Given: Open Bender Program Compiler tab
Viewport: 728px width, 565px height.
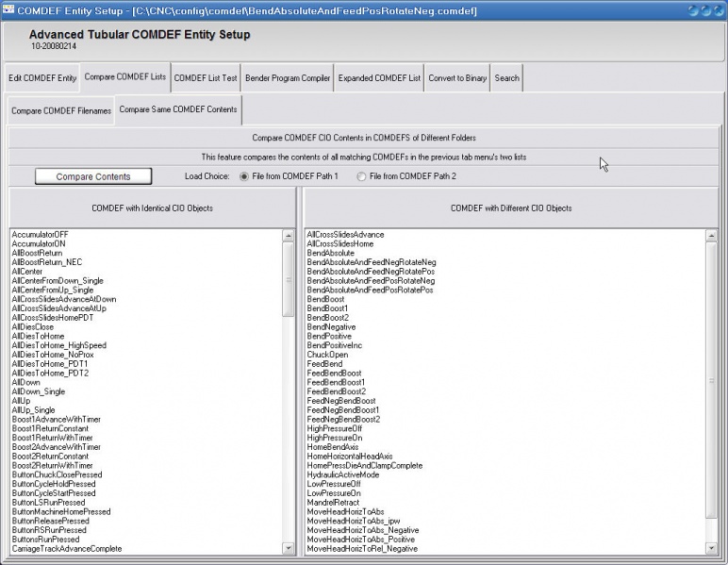Looking at the screenshot, I should [x=288, y=78].
